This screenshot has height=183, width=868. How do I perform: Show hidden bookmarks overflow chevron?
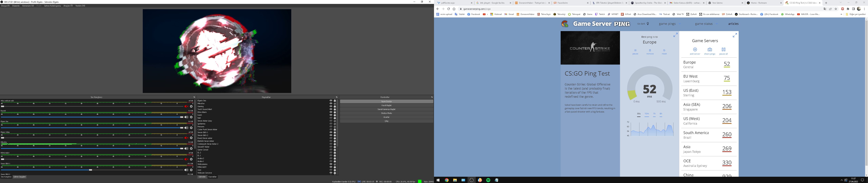841,14
